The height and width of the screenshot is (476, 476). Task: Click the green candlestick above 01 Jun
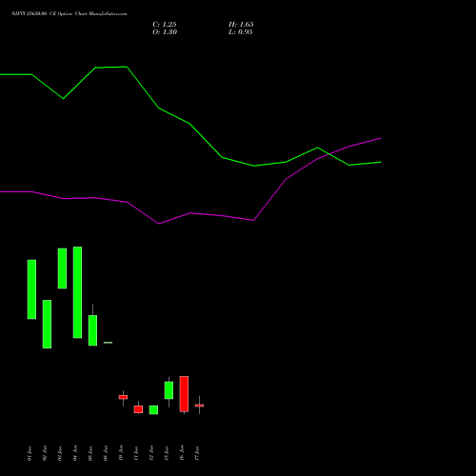(x=31, y=289)
